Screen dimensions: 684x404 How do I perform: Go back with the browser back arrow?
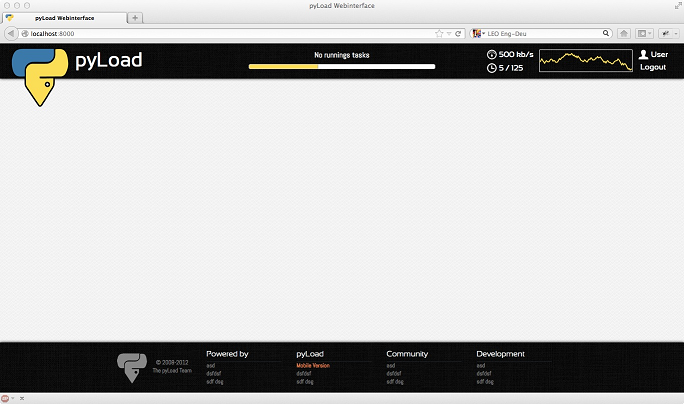click(12, 33)
